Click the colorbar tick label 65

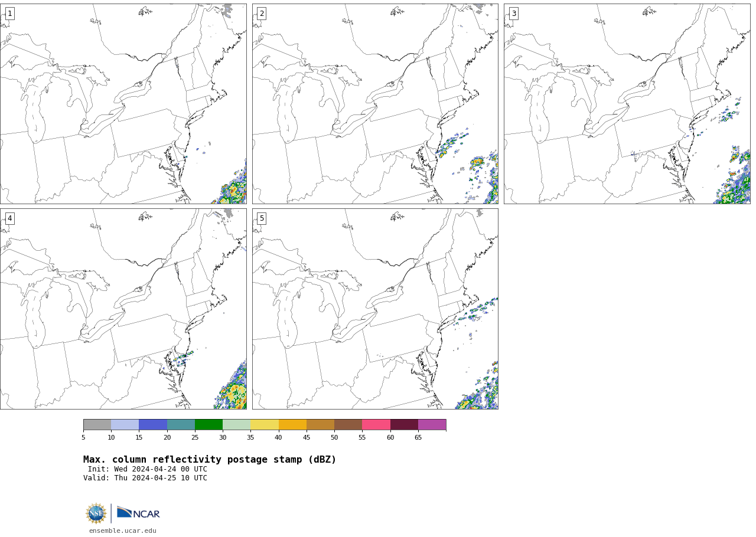tap(418, 437)
